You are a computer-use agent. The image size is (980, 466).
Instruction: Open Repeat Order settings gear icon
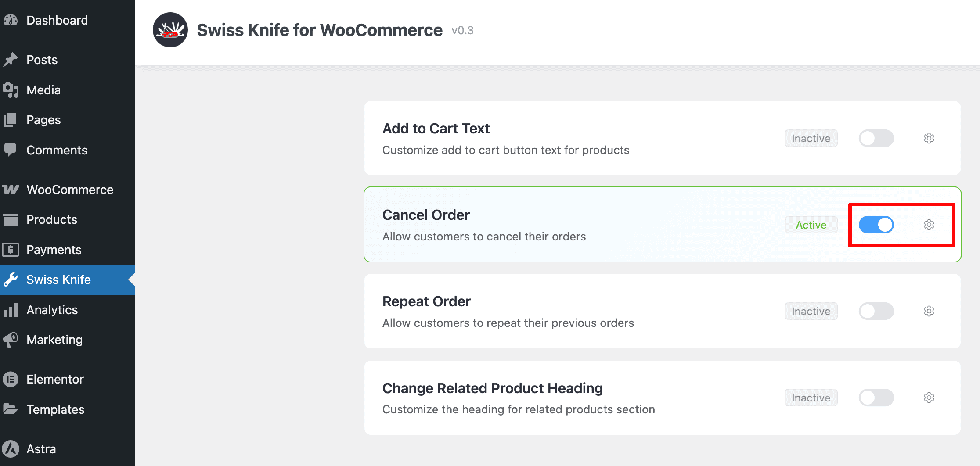(x=929, y=311)
